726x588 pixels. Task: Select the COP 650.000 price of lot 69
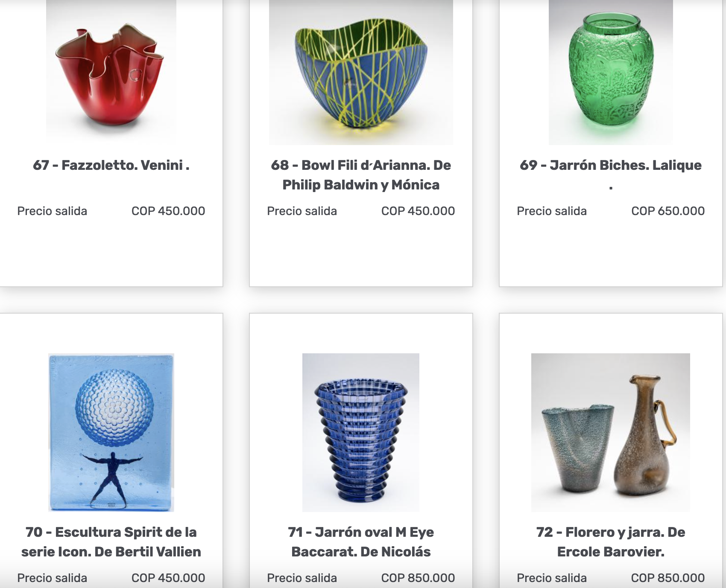(668, 211)
